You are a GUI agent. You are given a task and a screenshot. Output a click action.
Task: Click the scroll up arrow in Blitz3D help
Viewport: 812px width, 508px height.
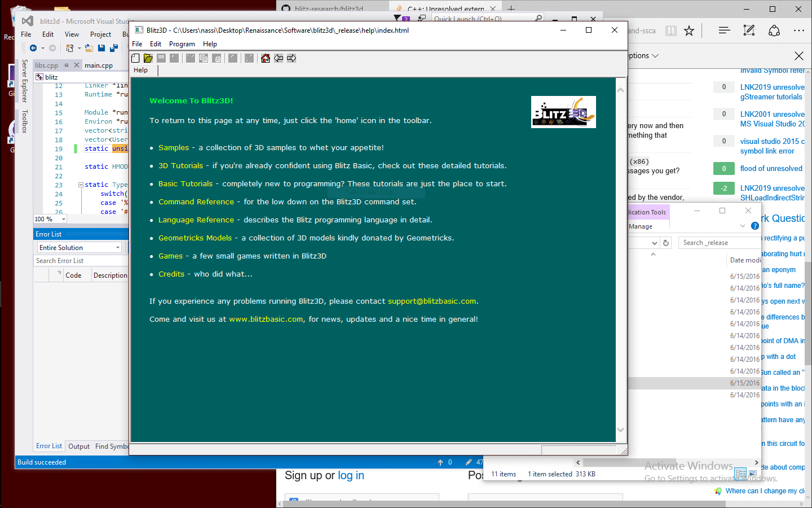click(621, 90)
